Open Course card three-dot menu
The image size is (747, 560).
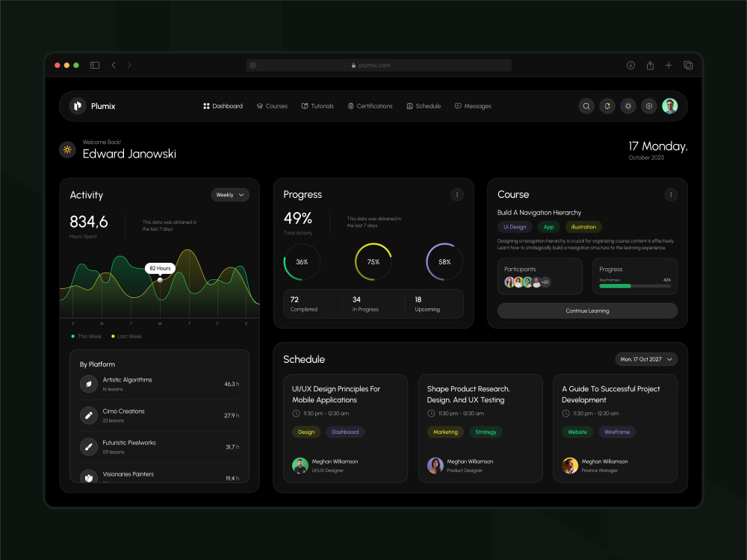pyautogui.click(x=671, y=194)
